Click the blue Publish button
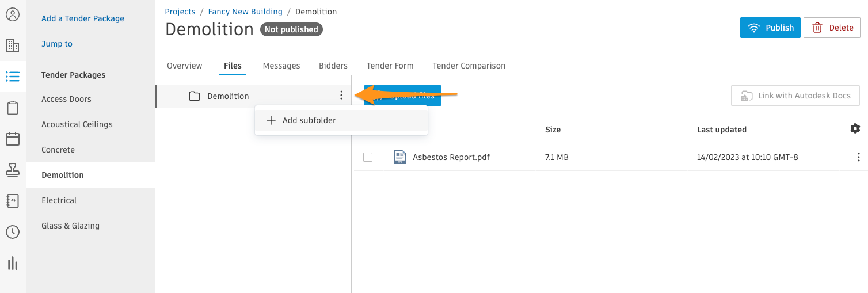Screen dimensions: 868x293 pos(770,28)
